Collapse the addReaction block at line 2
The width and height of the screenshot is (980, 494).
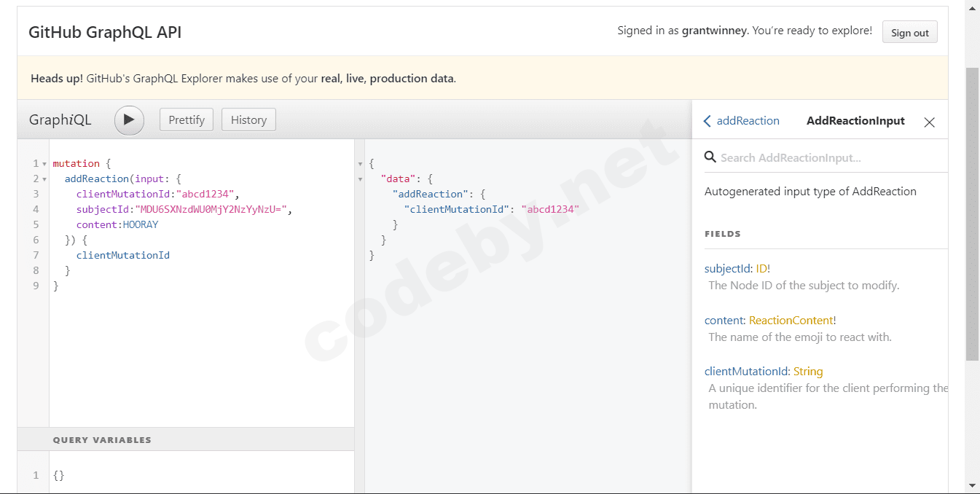click(x=44, y=179)
